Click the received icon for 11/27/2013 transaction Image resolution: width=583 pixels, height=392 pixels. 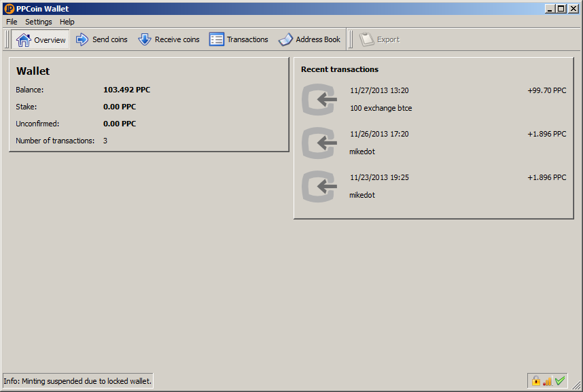319,99
